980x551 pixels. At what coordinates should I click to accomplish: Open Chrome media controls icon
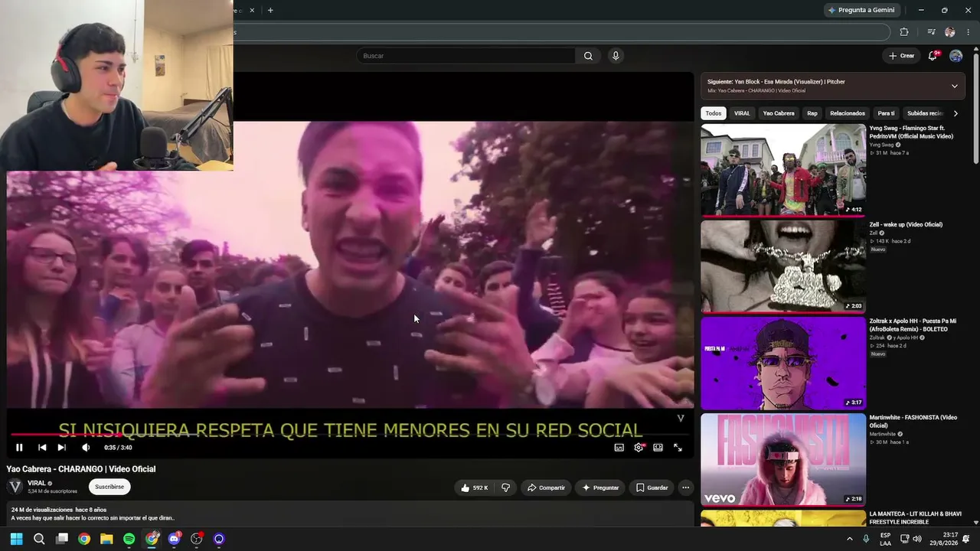coord(931,32)
